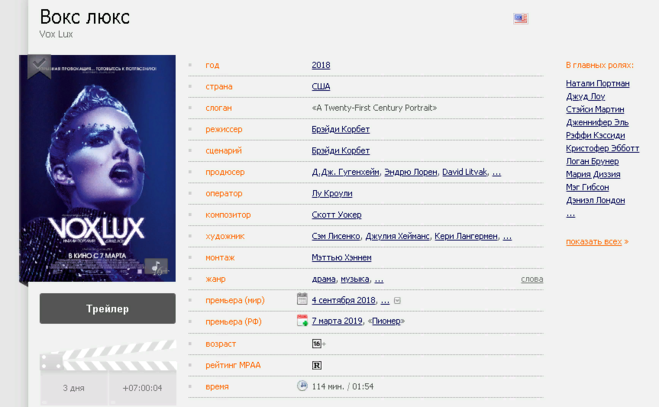Open composer Скотт Уокер link

pyautogui.click(x=336, y=215)
